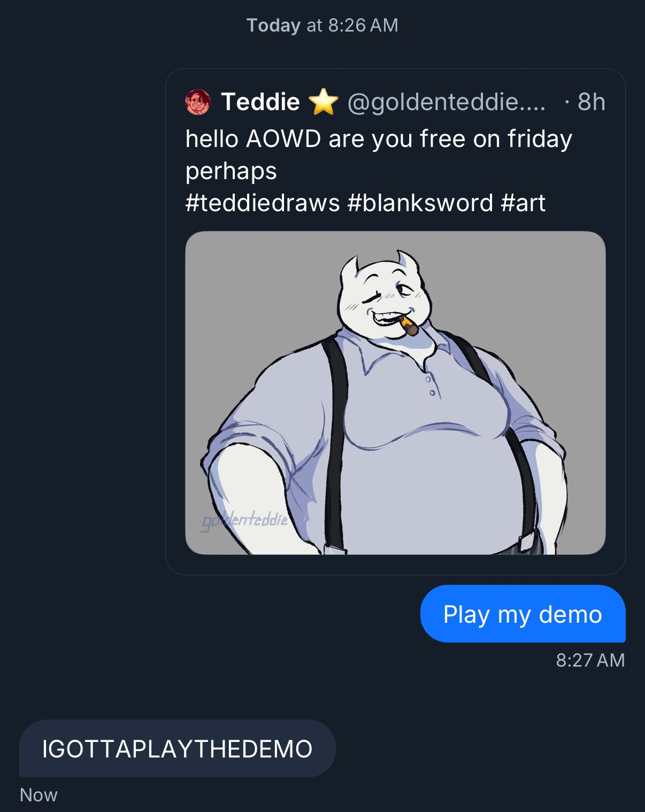645x812 pixels.
Task: Open the #teddiedraws hashtag
Action: click(263, 203)
